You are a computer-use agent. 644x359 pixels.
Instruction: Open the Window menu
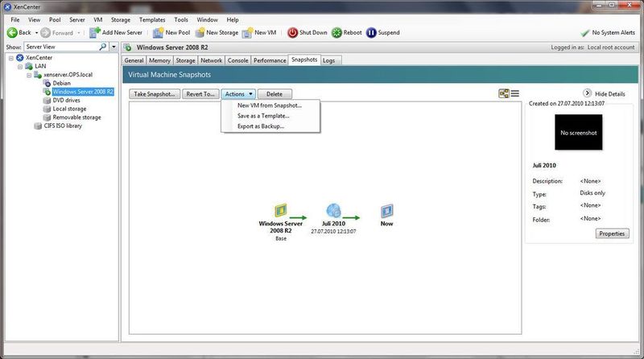tap(207, 19)
